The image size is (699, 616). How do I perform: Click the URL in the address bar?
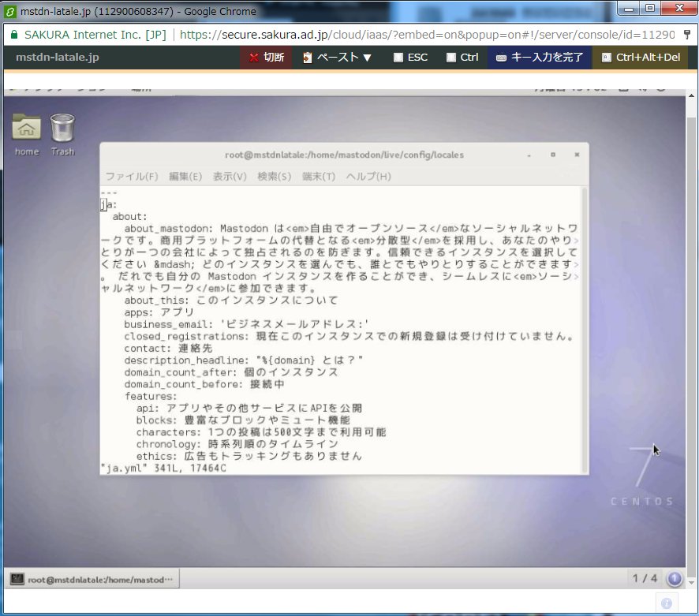tap(427, 35)
